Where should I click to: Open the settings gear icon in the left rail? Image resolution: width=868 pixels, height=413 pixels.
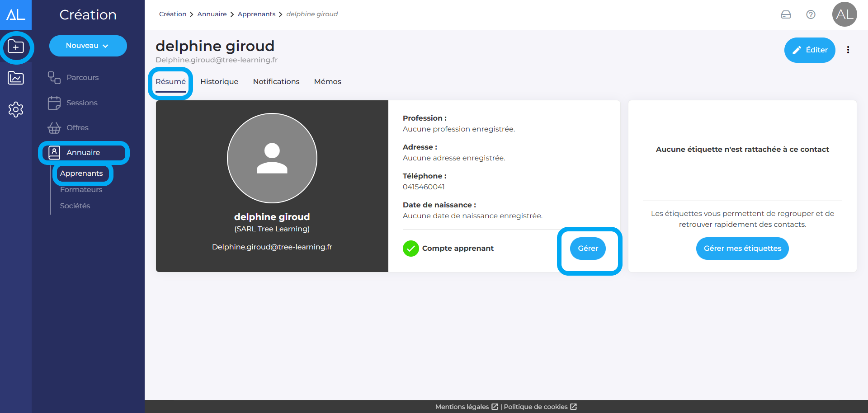(16, 109)
